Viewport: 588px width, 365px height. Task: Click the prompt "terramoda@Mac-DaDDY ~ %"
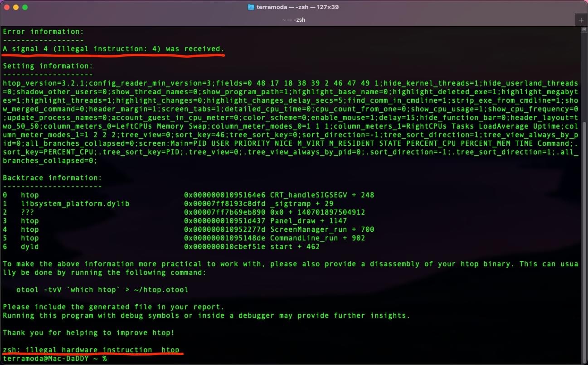[x=55, y=359]
